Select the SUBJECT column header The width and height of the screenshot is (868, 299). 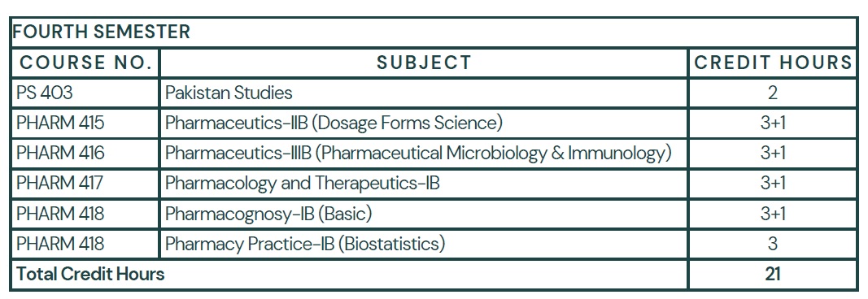coord(424,63)
